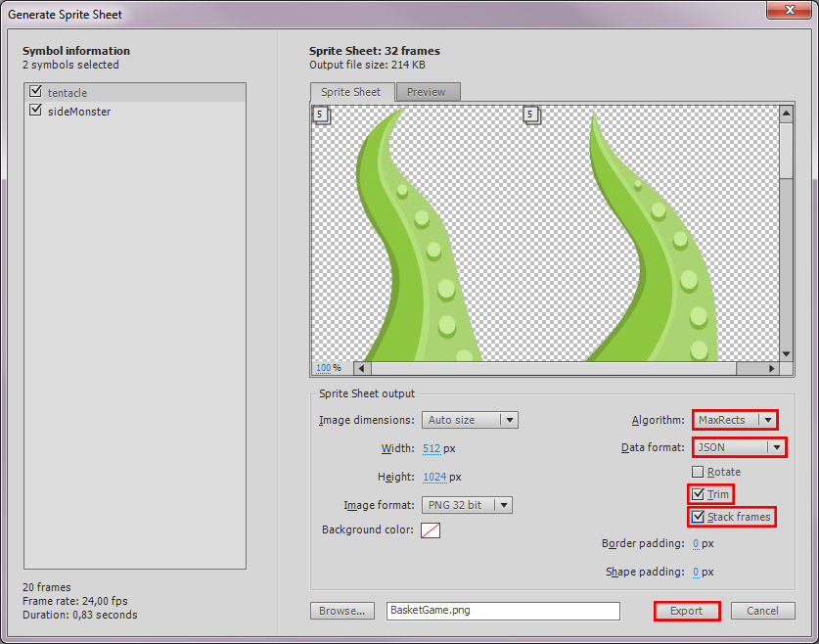
Task: Open the Image format PNG 32 bit dropdown
Action: click(x=467, y=505)
